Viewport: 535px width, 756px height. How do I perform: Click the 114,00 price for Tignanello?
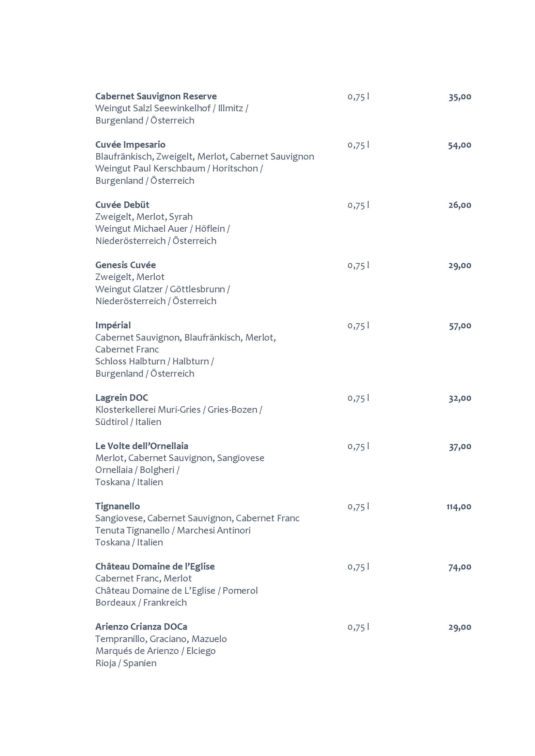pyautogui.click(x=459, y=507)
